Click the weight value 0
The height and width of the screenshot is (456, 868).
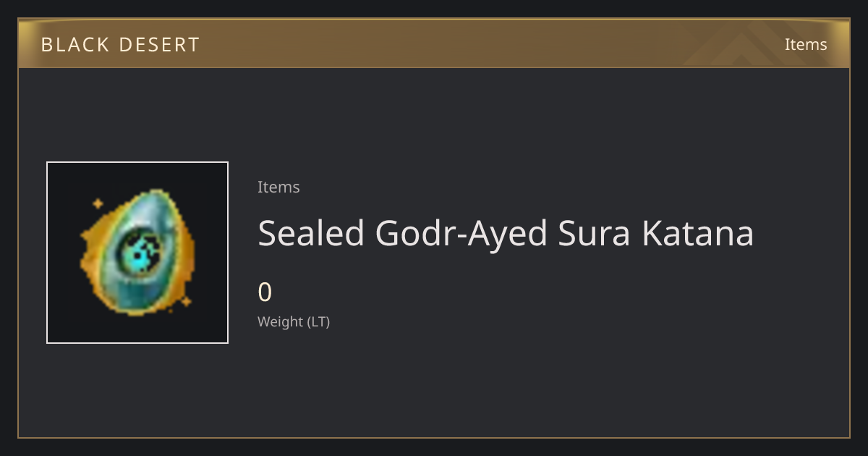(x=265, y=292)
